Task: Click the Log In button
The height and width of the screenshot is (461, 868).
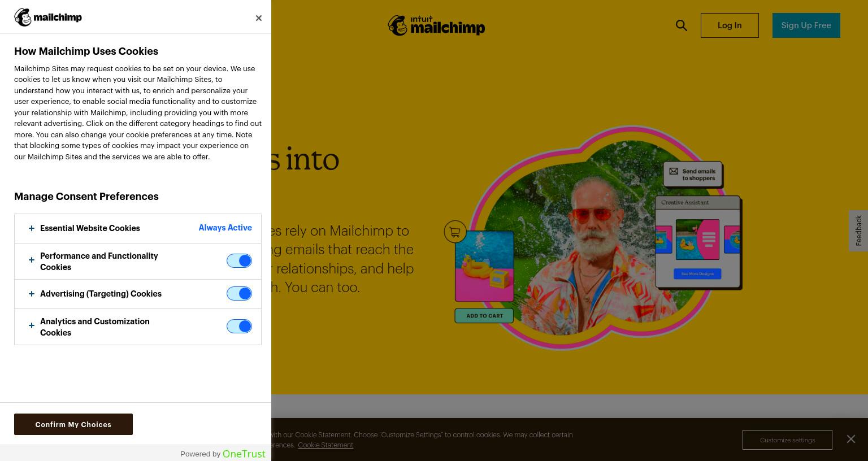Action: [x=730, y=25]
